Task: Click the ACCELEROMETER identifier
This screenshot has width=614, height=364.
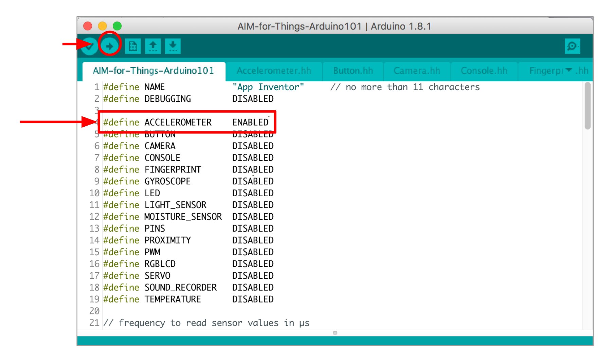Action: point(178,122)
